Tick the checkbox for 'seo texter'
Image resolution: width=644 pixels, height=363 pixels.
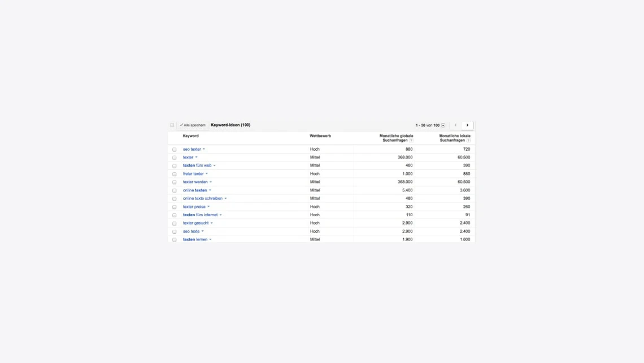coord(175,150)
